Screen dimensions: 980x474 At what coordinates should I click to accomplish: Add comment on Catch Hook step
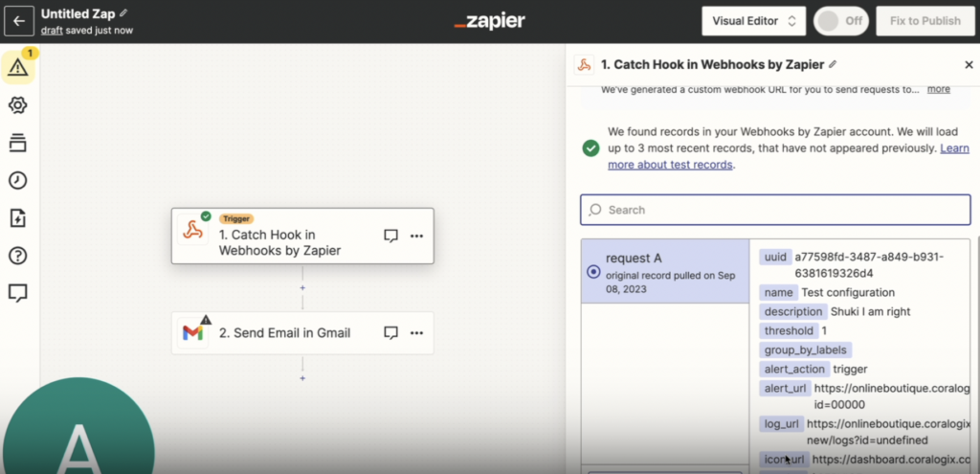(390, 236)
